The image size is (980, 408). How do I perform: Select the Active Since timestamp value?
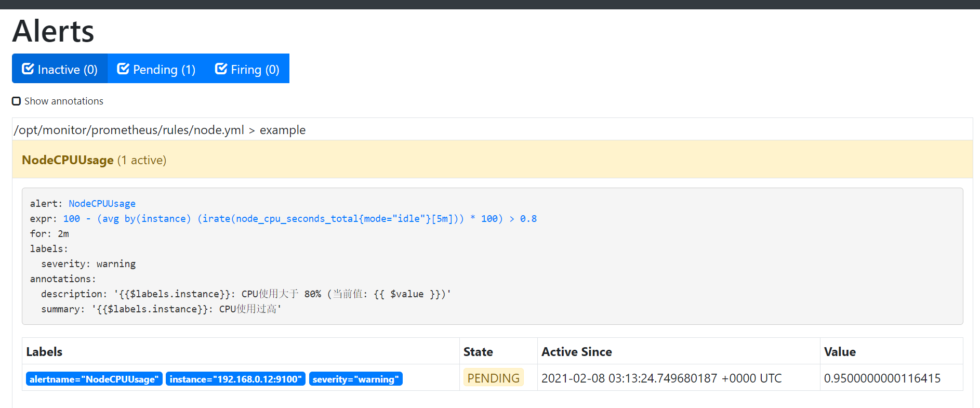pyautogui.click(x=661, y=378)
